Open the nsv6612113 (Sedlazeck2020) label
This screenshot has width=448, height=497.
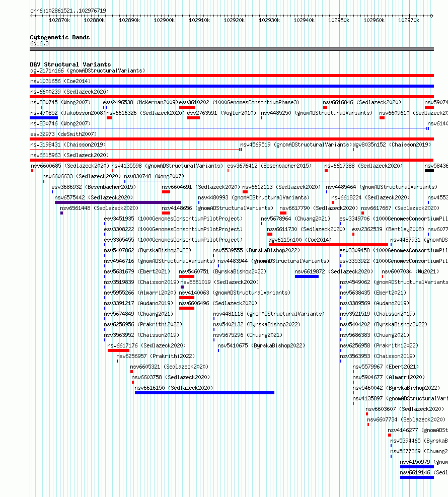click(x=281, y=187)
